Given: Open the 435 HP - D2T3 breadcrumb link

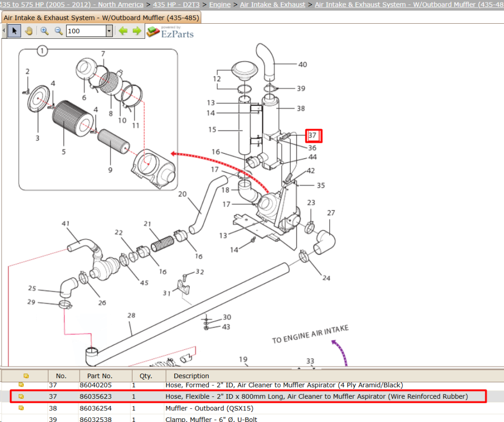Looking at the screenshot, I should click(176, 5).
